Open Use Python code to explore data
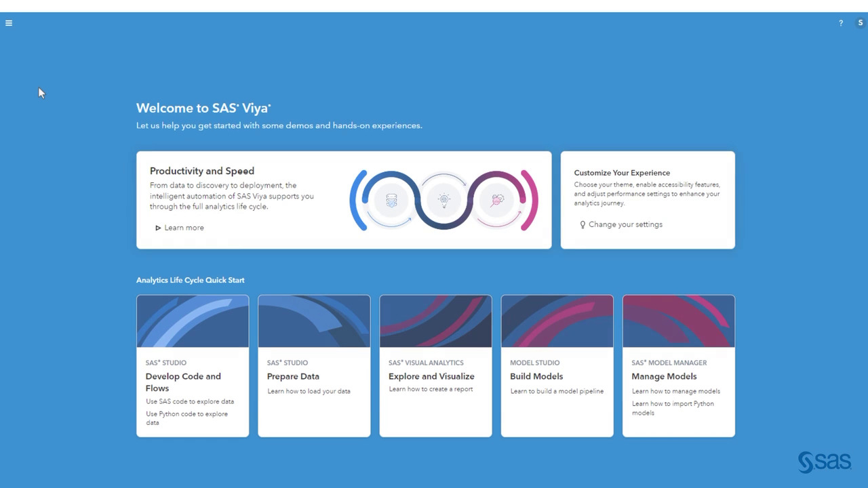Image resolution: width=868 pixels, height=488 pixels. 187,418
